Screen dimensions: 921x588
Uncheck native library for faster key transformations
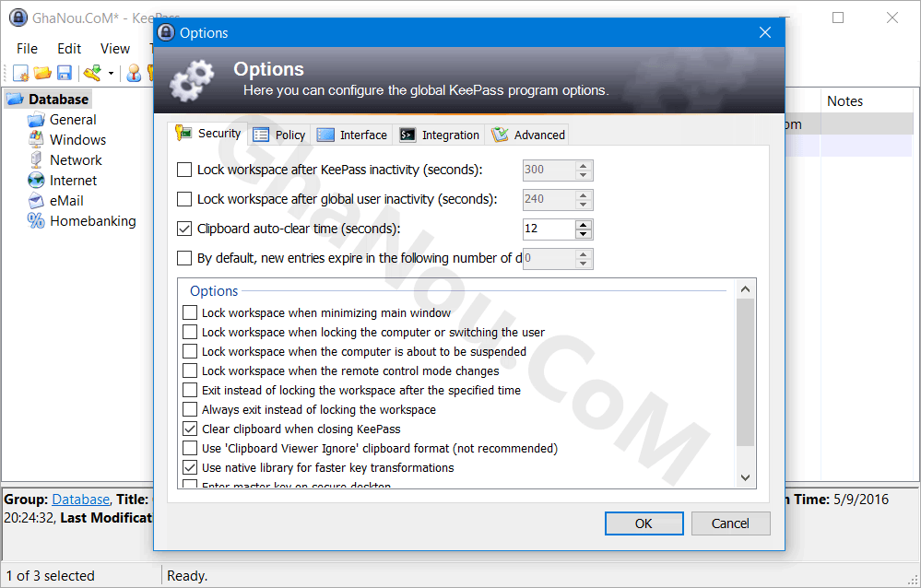(x=190, y=467)
